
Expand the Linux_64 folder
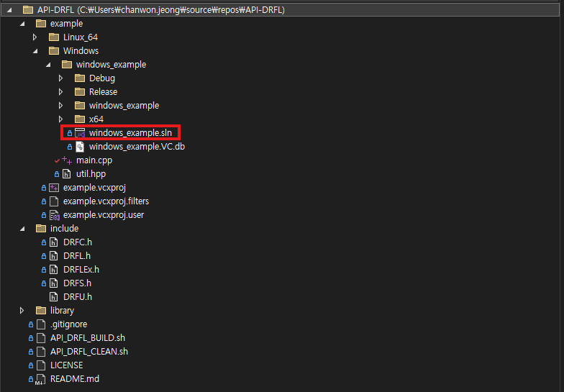(35, 37)
